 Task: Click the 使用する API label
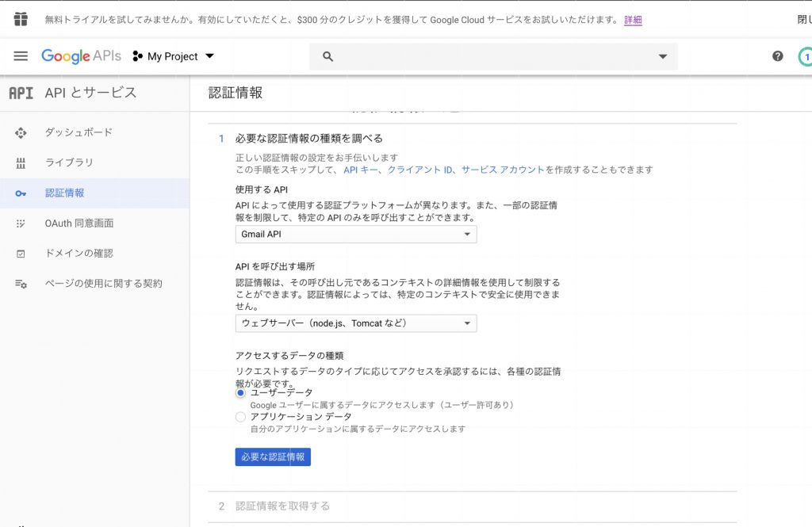pyautogui.click(x=262, y=190)
